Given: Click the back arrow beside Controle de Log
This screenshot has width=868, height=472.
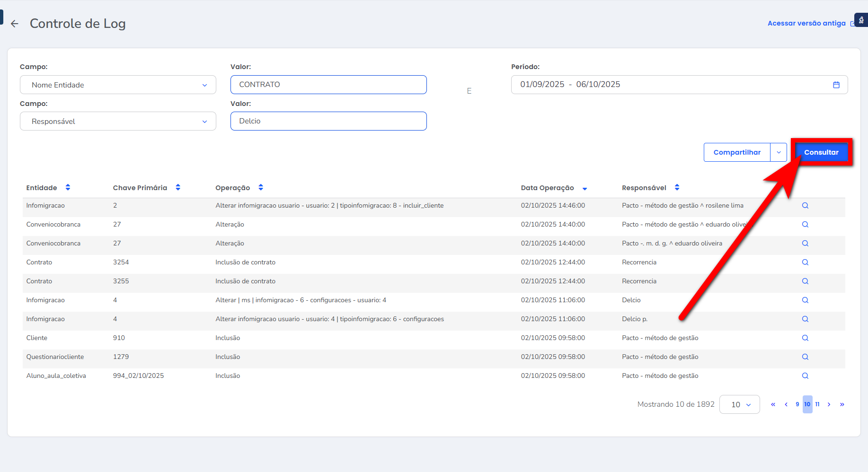Looking at the screenshot, I should pyautogui.click(x=15, y=24).
